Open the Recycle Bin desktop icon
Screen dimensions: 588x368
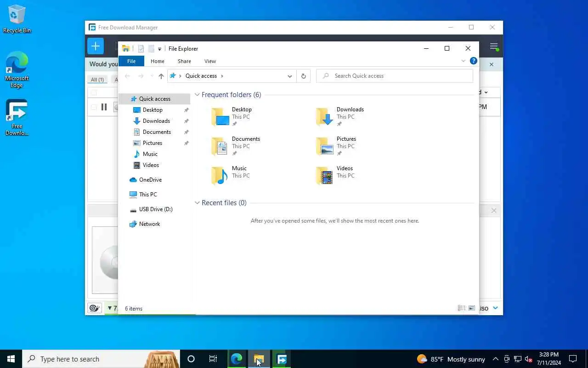click(17, 19)
